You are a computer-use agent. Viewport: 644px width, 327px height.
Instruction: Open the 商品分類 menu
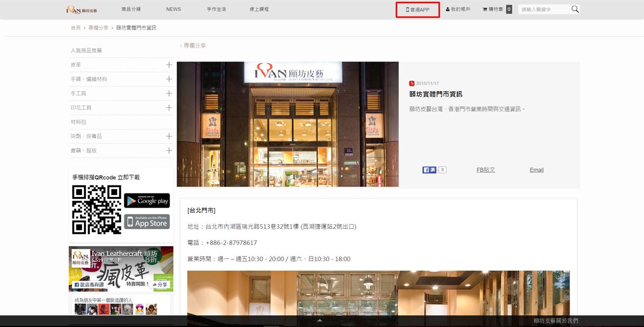coord(131,10)
